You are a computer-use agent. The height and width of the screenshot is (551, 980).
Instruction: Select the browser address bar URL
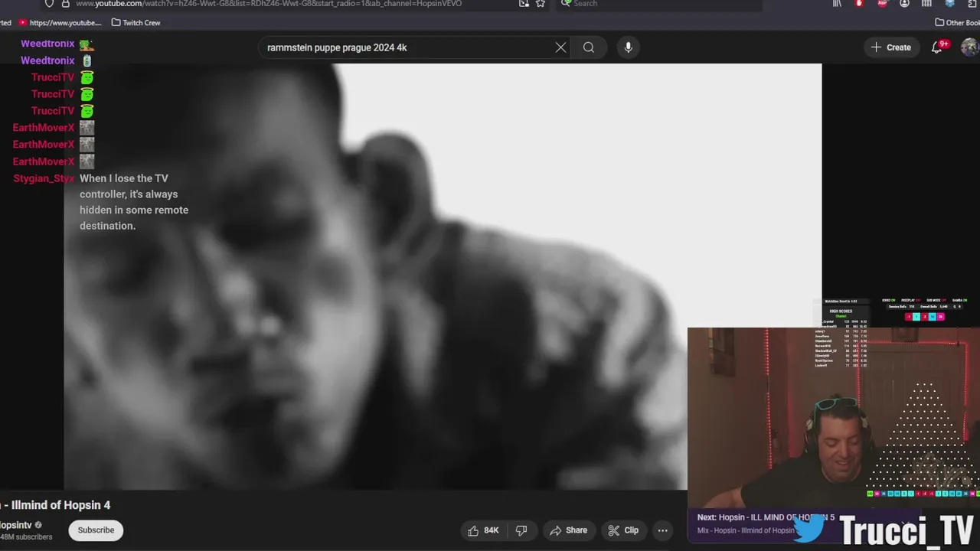(x=268, y=4)
